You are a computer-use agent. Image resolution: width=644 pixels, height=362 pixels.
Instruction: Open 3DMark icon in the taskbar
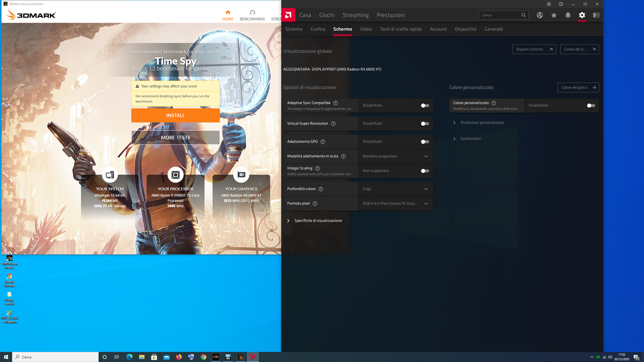[x=240, y=357]
